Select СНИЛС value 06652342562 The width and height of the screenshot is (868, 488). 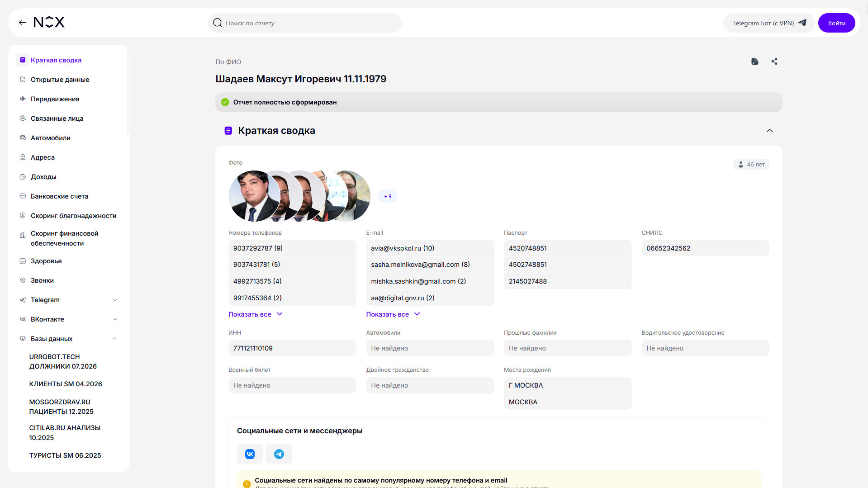click(705, 248)
